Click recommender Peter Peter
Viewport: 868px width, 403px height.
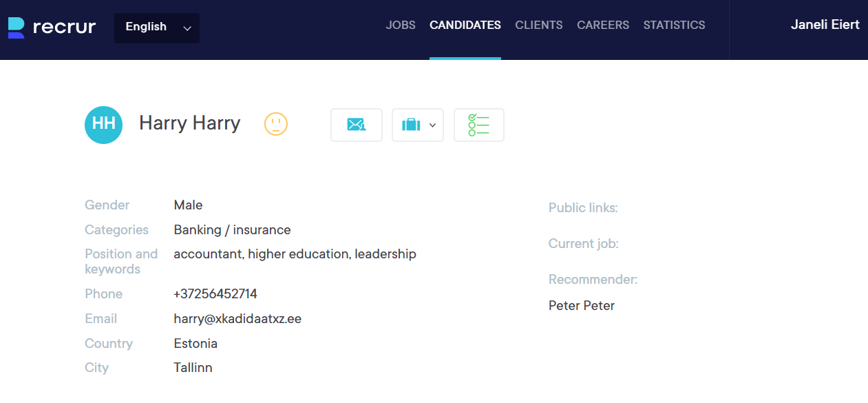[x=582, y=306]
